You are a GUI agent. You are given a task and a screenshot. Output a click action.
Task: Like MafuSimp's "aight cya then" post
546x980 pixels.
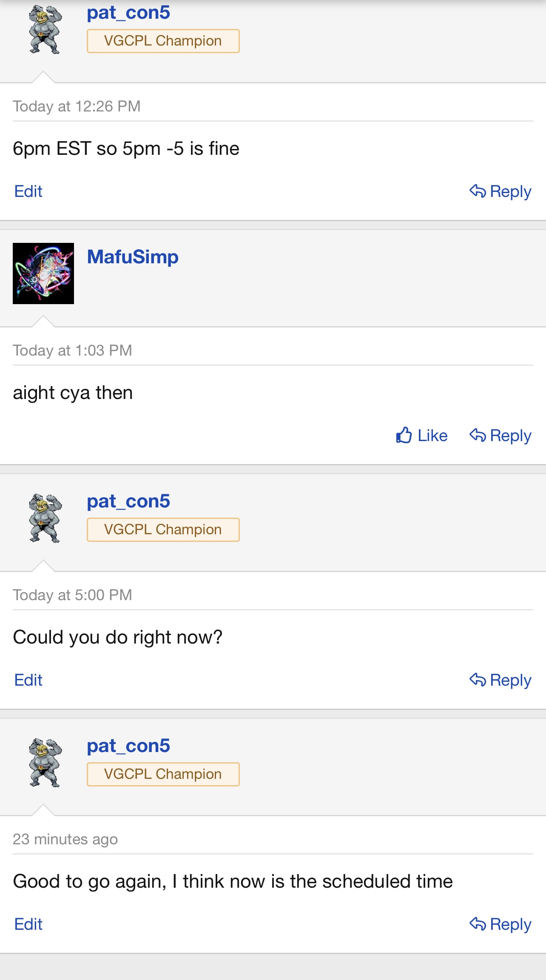[x=422, y=436]
